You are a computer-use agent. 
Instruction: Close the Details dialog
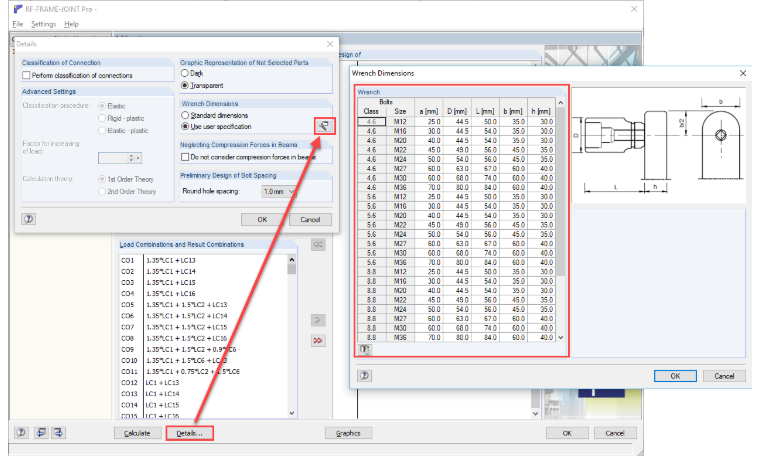tap(330, 44)
